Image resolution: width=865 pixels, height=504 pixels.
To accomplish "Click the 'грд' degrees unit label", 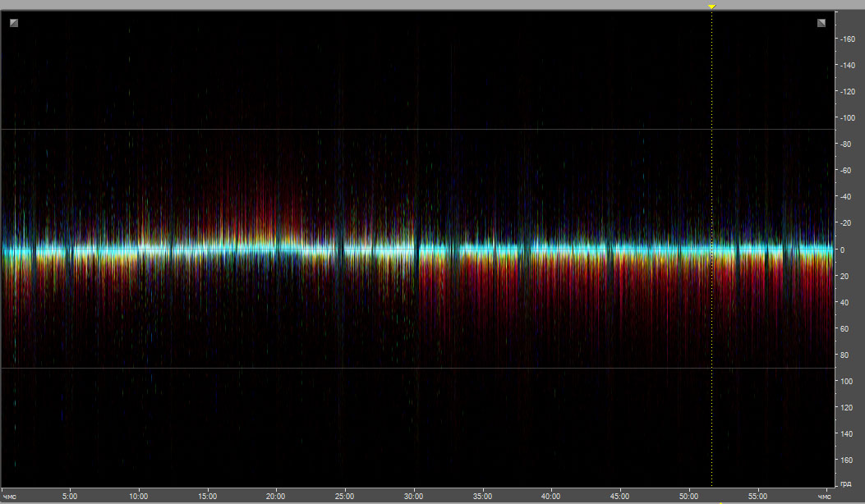I will coord(847,482).
